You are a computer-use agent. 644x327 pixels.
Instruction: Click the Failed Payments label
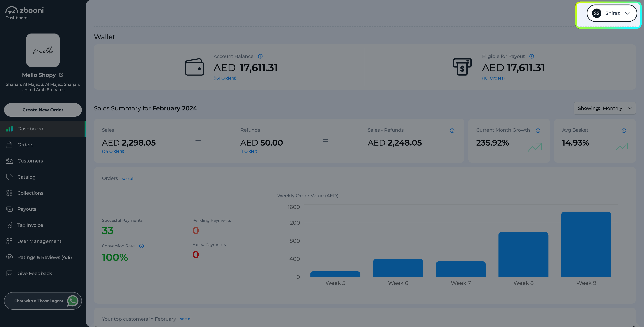click(209, 244)
